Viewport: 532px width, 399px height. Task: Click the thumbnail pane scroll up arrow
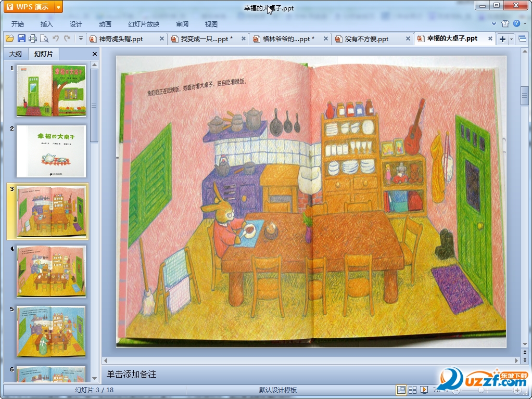coord(95,65)
